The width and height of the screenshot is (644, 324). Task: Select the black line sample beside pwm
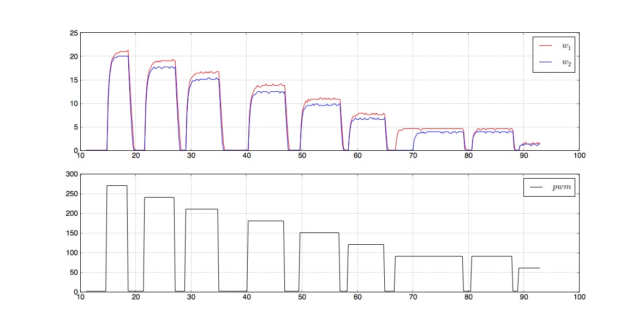click(536, 187)
